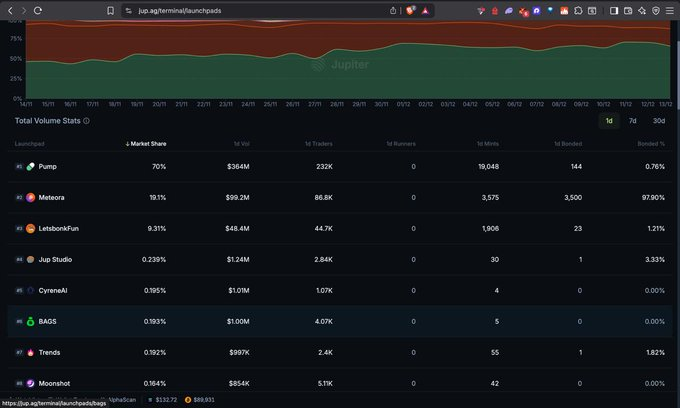
Task: Open the LetsbonkFun launchpad row
Action: click(x=340, y=228)
